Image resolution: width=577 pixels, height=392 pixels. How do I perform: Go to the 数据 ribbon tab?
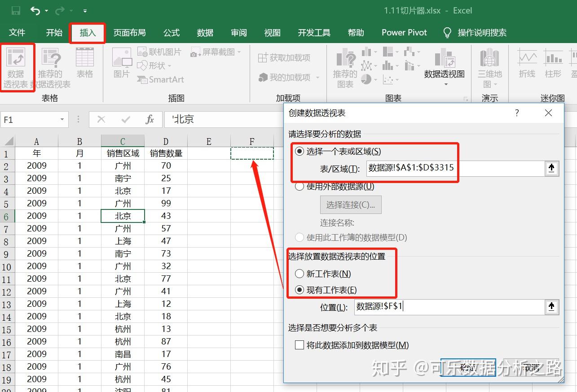click(205, 33)
